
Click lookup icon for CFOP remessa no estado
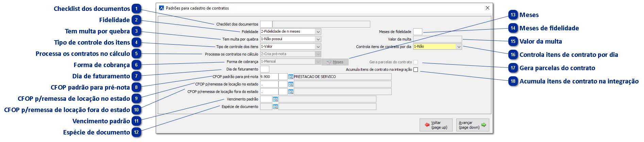pos(291,84)
